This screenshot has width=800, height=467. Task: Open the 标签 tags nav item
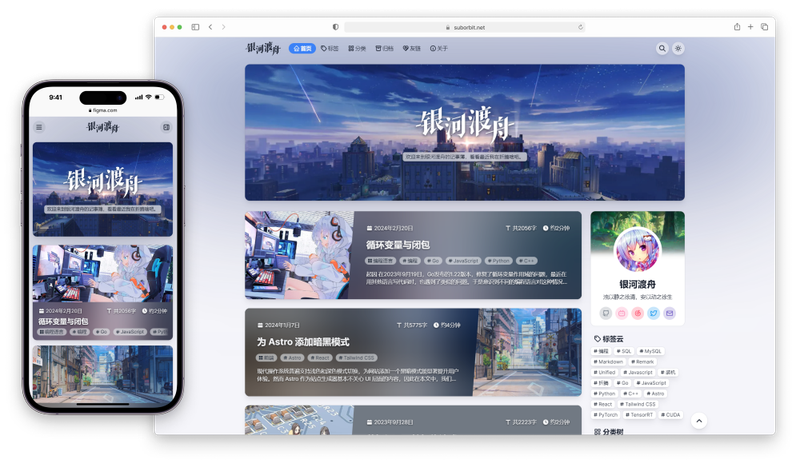330,48
